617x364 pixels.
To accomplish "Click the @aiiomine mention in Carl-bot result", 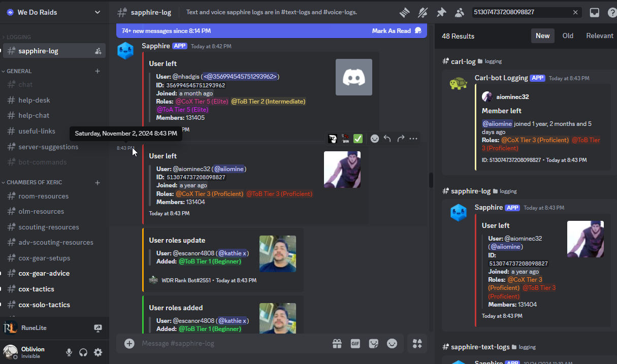I will click(497, 124).
